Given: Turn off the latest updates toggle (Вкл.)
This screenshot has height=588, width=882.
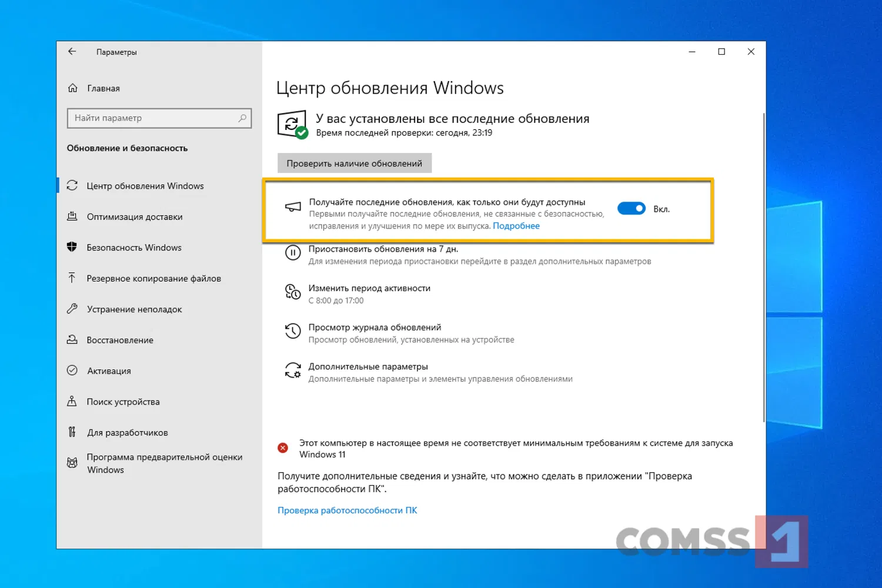Looking at the screenshot, I should pos(632,209).
